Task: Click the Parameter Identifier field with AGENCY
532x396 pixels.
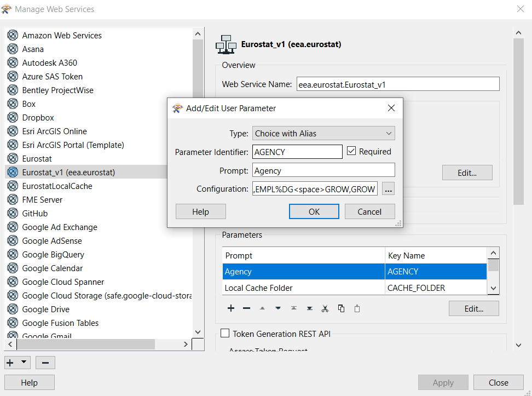Action: point(297,152)
